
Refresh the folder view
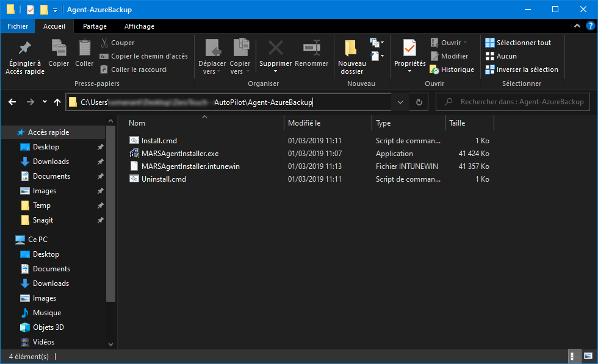(419, 102)
